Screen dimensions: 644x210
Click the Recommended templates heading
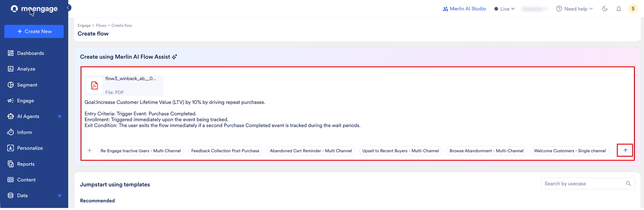point(97,201)
